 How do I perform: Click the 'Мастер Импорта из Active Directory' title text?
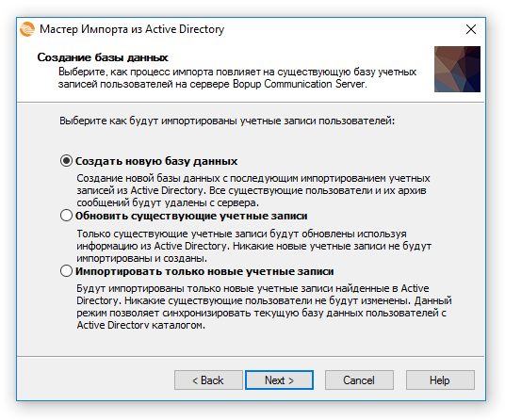pos(132,29)
